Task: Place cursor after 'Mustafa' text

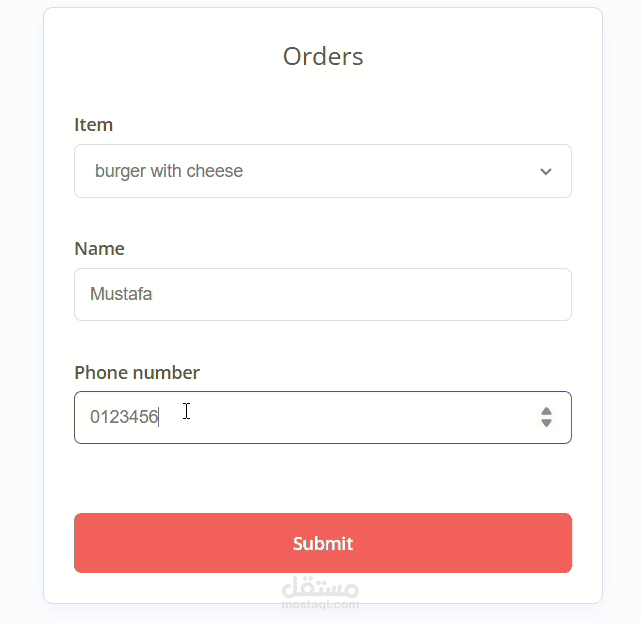Action: (x=154, y=295)
